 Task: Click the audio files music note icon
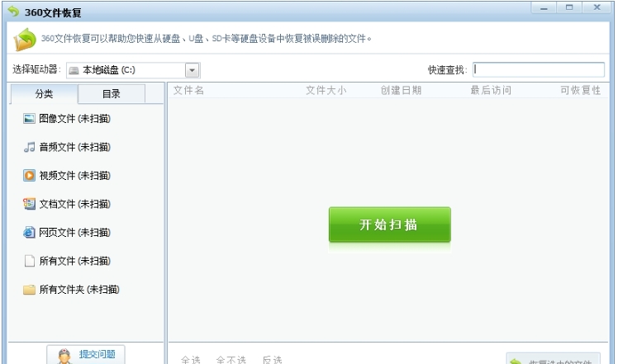pyautogui.click(x=29, y=147)
